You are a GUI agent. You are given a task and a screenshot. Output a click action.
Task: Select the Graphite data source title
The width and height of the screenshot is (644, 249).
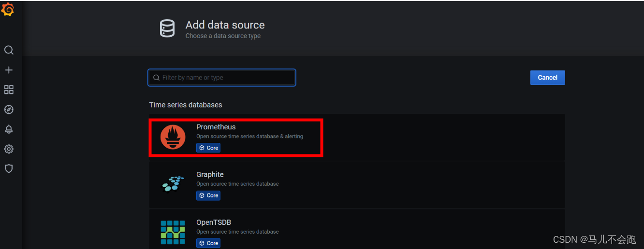pos(210,175)
